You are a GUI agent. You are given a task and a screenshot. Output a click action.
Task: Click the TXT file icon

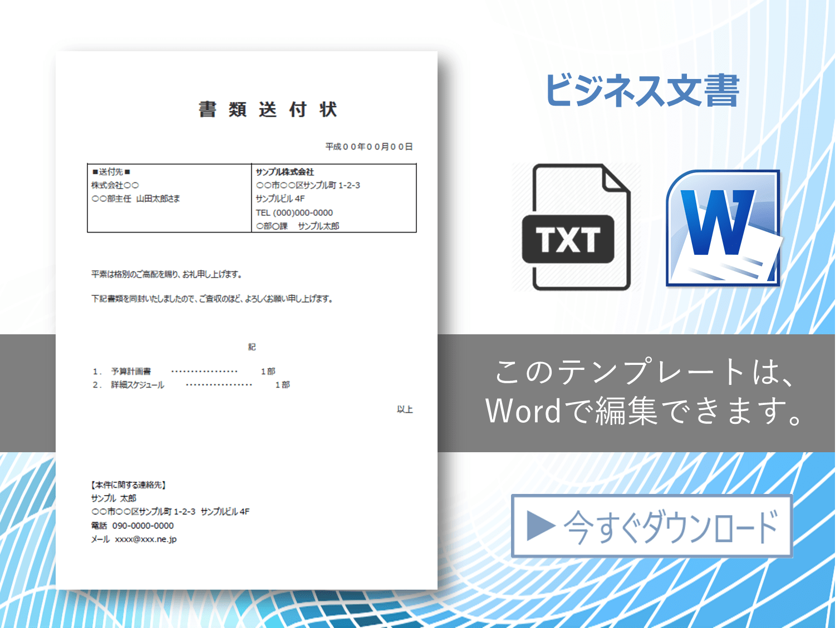pyautogui.click(x=576, y=227)
